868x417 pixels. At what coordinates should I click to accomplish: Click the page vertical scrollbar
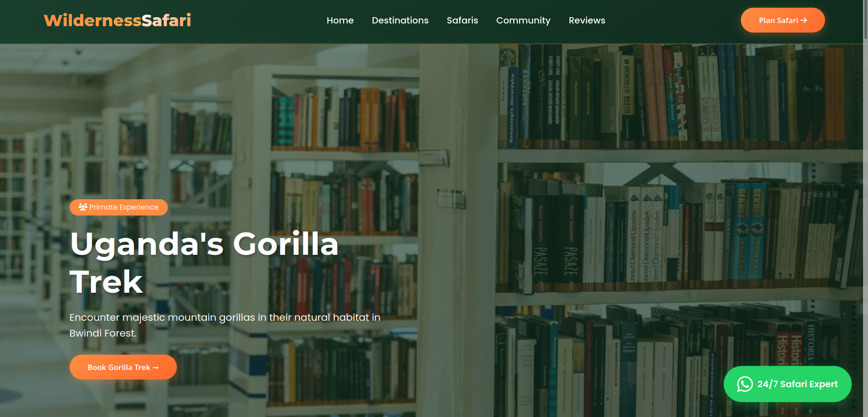click(865, 208)
